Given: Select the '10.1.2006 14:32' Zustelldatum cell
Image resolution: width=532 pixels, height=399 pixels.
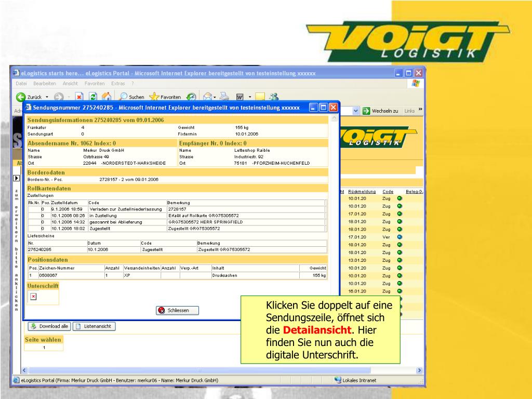Looking at the screenshot, I should 69,222.
